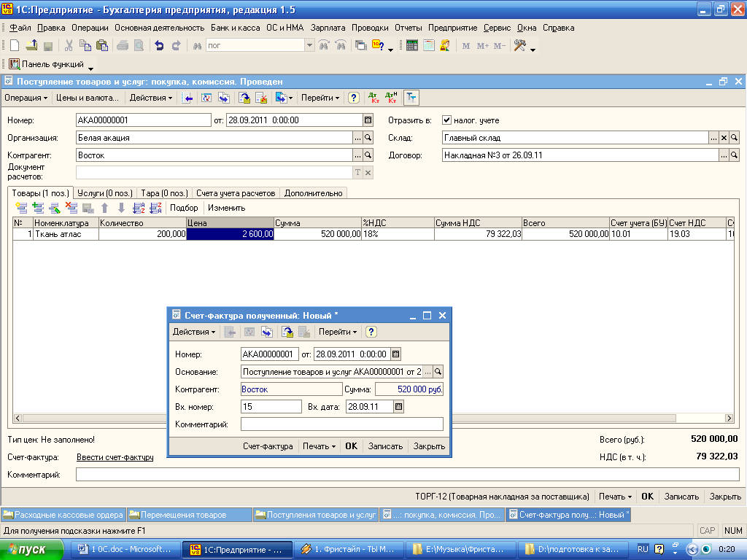Expand Печать dropdown at bottom of Поступление
747x560 pixels.
click(615, 496)
